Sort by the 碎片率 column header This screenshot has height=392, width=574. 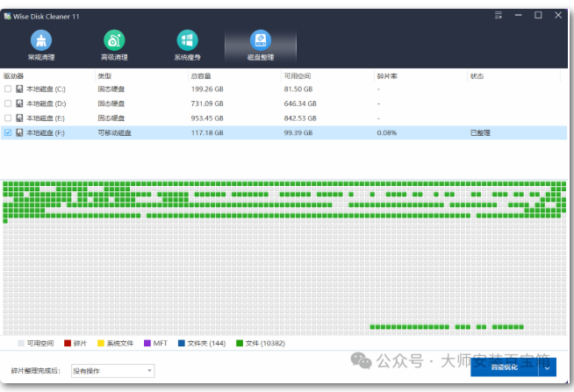(386, 76)
